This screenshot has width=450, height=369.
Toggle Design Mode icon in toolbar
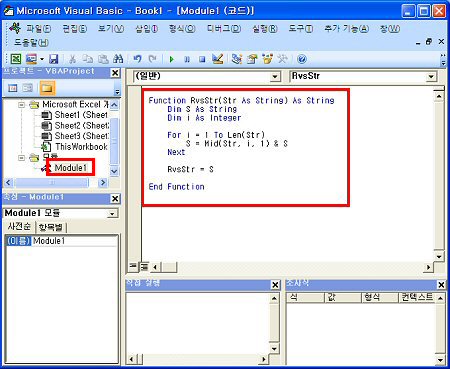tap(218, 59)
